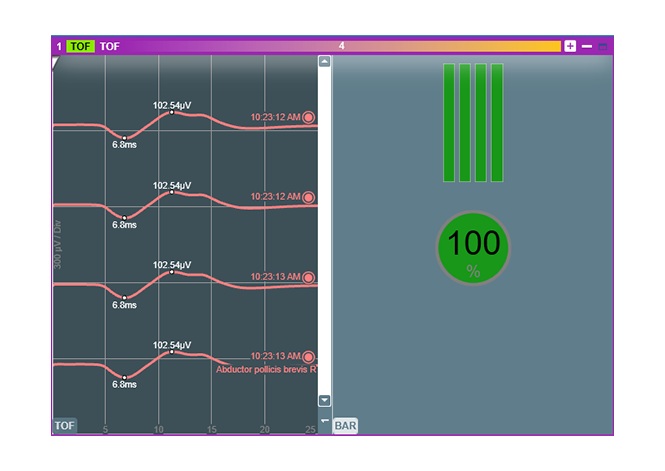Click the white corner triangle at top-left of waveform
Viewport: 665px width, 471px height.
click(x=56, y=62)
